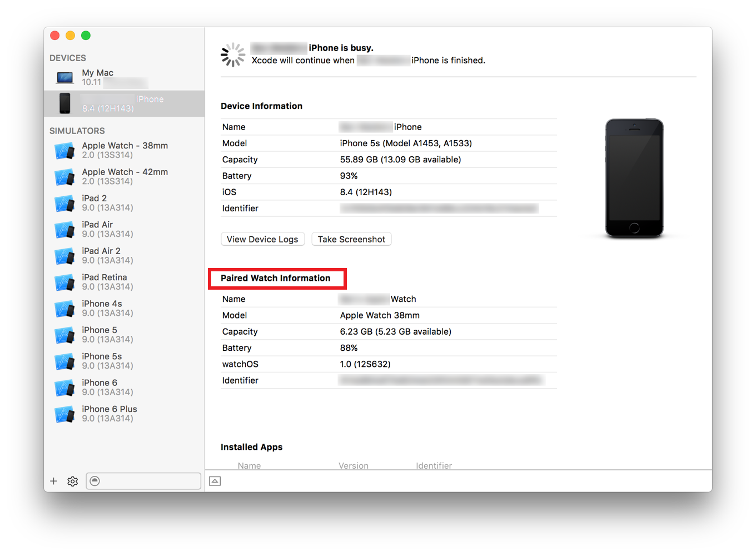Image resolution: width=756 pixels, height=556 pixels.
Task: Select iPhone 5s simulator row
Action: pyautogui.click(x=125, y=361)
